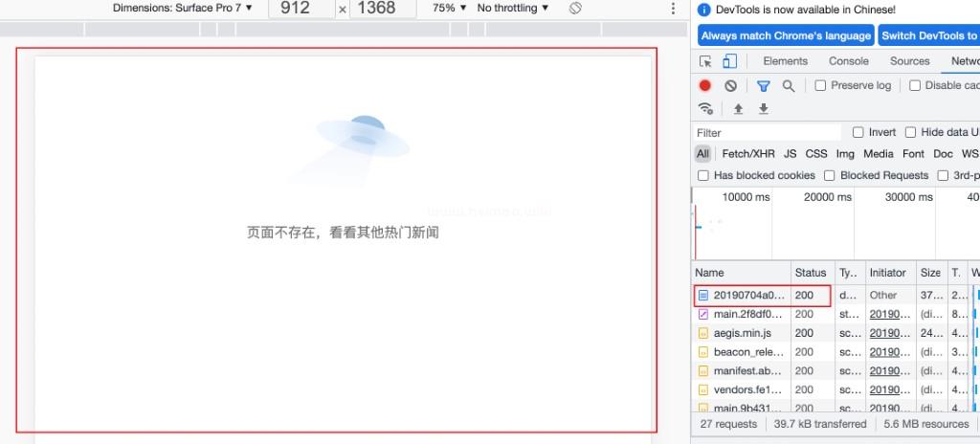This screenshot has width=980, height=444.
Task: Clear the network log
Action: click(x=730, y=85)
